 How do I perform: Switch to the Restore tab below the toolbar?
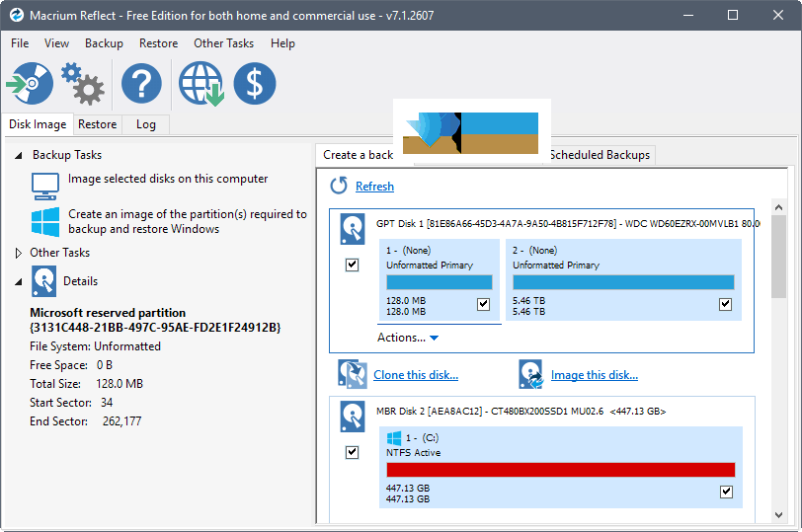[97, 124]
